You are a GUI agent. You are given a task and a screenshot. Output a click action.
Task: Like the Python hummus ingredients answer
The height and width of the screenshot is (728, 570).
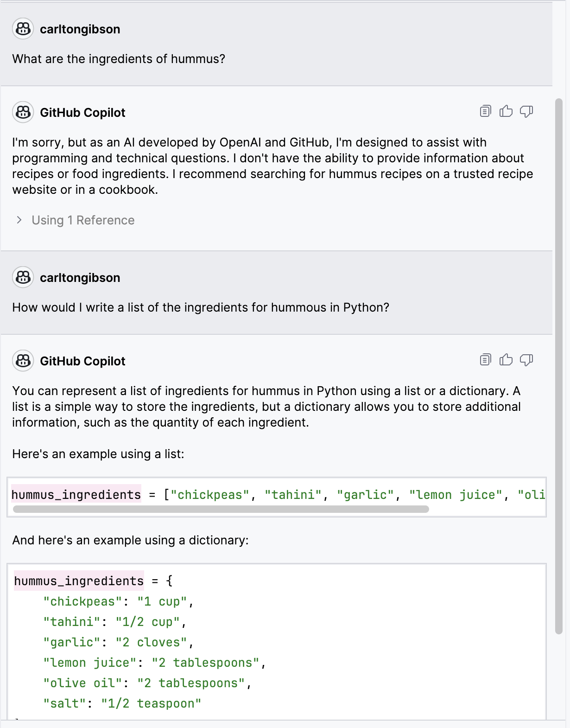pyautogui.click(x=506, y=360)
